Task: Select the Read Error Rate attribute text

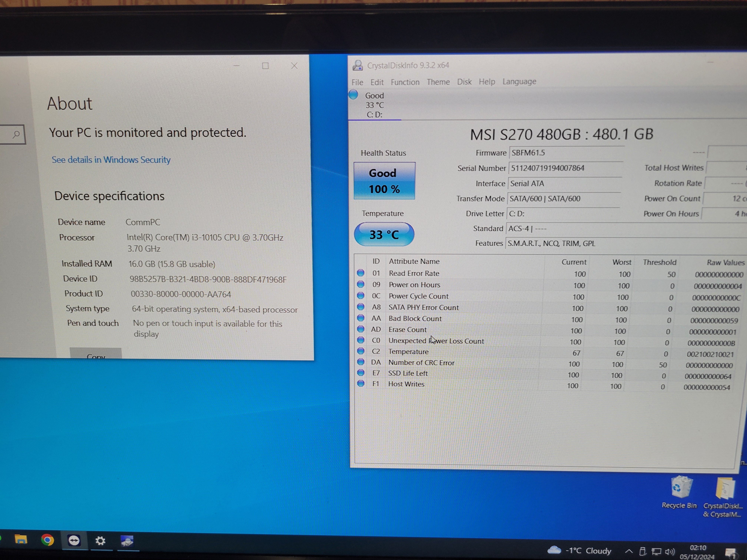Action: coord(414,273)
